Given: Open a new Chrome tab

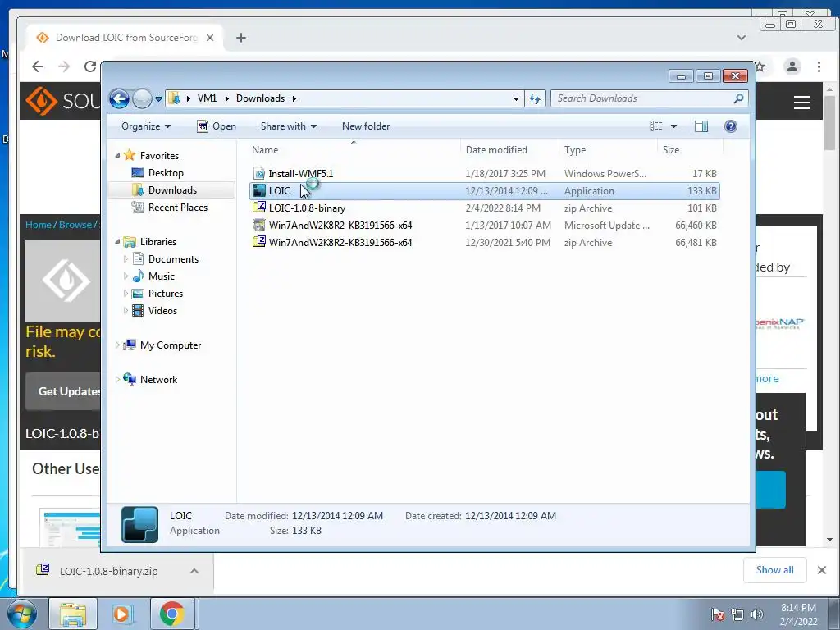Looking at the screenshot, I should (x=241, y=38).
